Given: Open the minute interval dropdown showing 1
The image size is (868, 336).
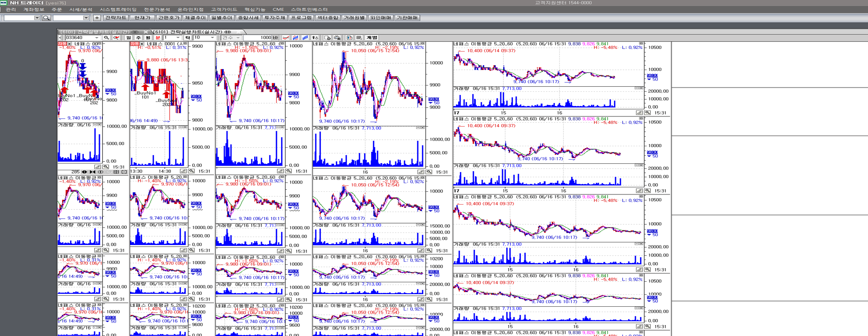Looking at the screenshot, I should (178, 37).
